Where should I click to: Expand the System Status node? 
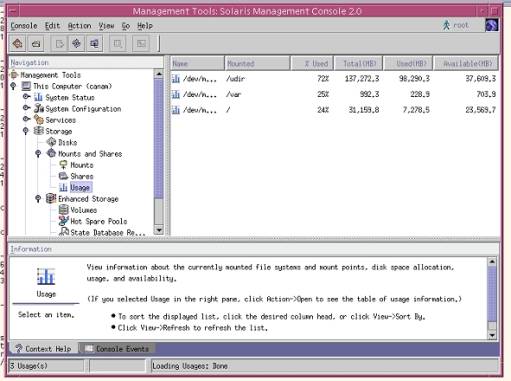tap(27, 97)
